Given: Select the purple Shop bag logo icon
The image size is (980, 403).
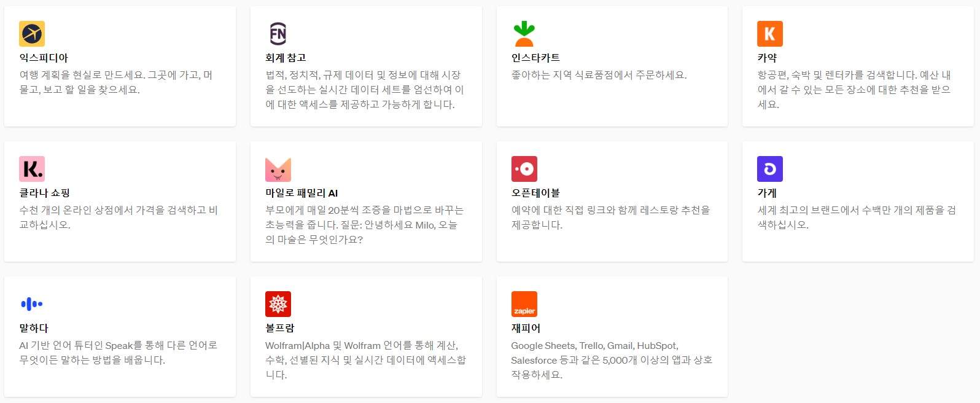Looking at the screenshot, I should [x=771, y=168].
